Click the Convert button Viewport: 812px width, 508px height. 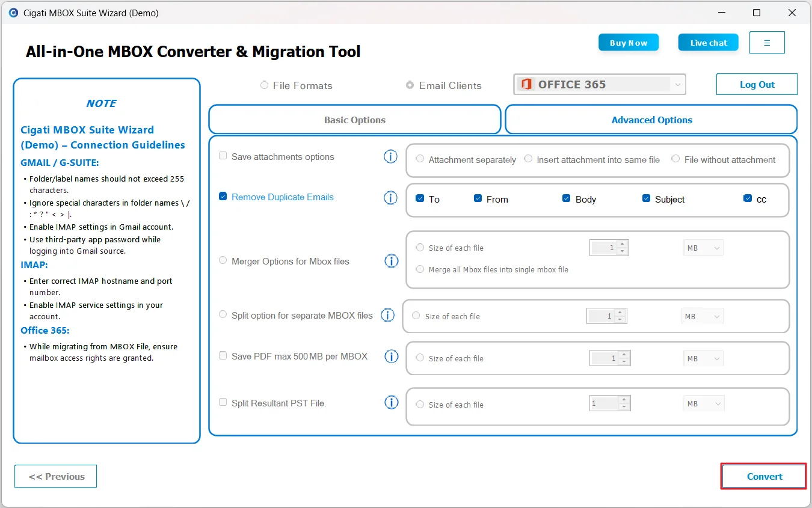[x=764, y=476]
